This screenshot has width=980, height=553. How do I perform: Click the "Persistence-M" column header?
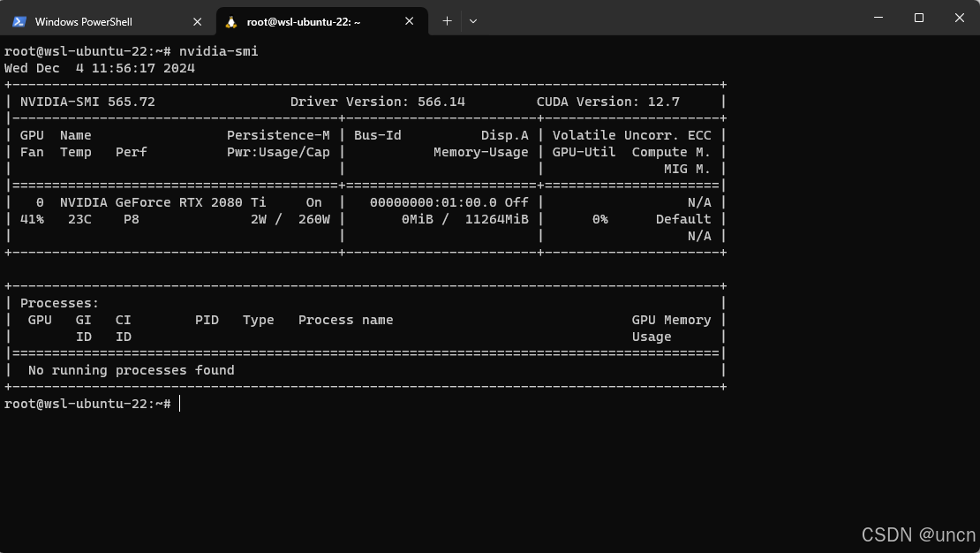[278, 136]
